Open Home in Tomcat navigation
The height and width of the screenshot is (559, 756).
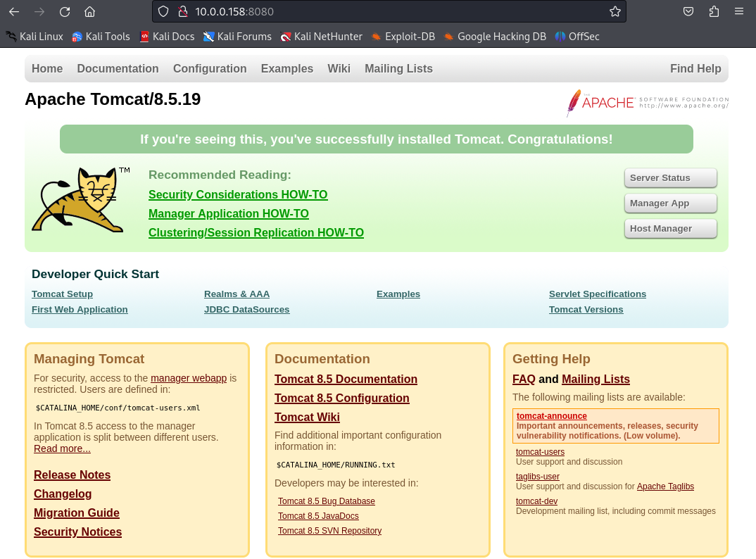coord(47,68)
